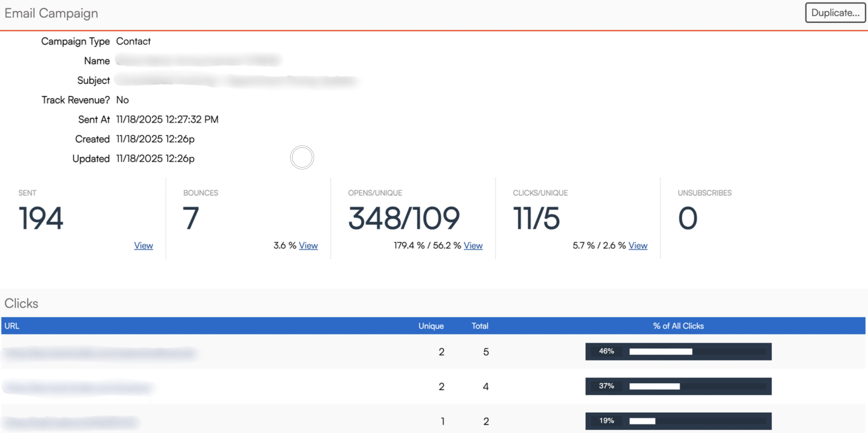868x433 pixels.
Task: Click the 46% click share bar
Action: coord(678,352)
